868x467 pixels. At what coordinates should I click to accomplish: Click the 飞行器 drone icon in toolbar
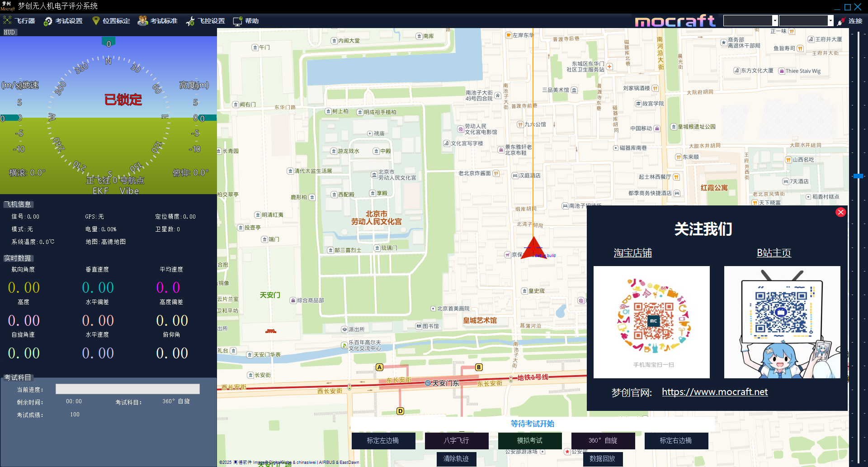tap(7, 20)
